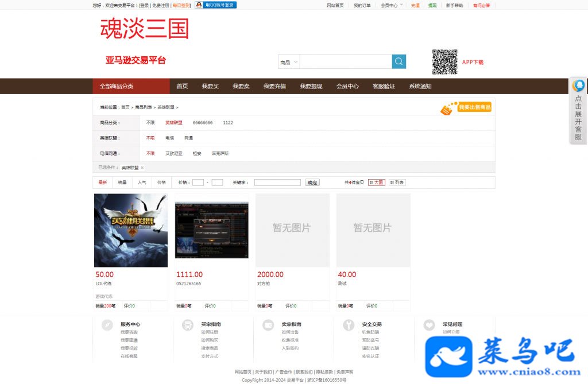Click the maximum price input box
Viewport: 588px width, 384px height.
217,183
